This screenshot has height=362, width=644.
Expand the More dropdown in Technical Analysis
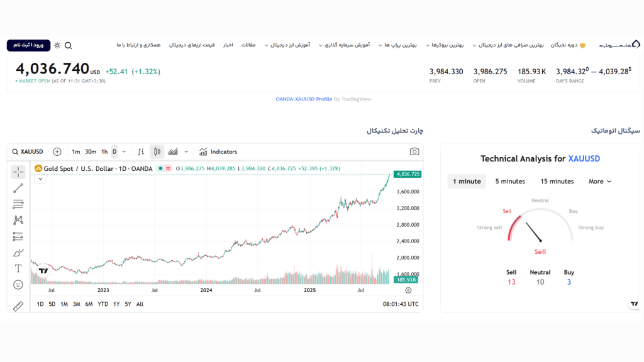click(599, 181)
